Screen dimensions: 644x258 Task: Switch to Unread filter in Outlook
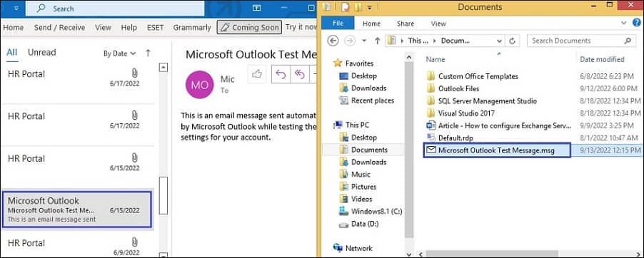click(42, 53)
